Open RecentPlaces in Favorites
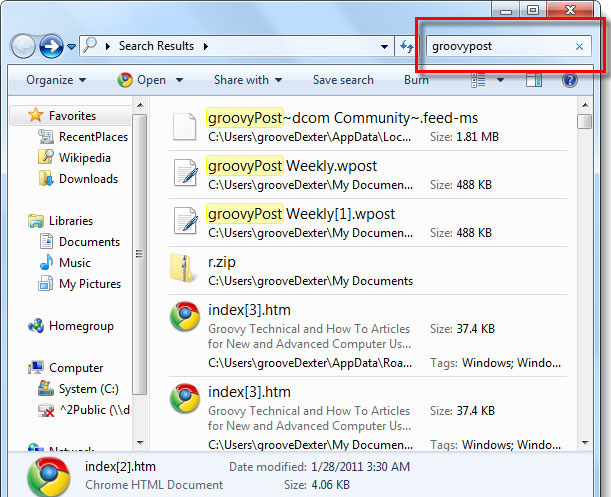The width and height of the screenshot is (611, 497). tap(94, 137)
